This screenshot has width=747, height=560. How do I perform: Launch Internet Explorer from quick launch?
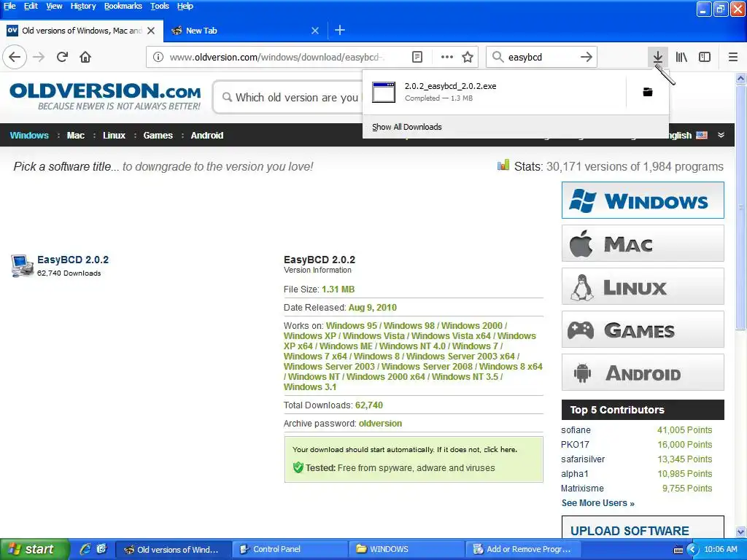pos(85,549)
